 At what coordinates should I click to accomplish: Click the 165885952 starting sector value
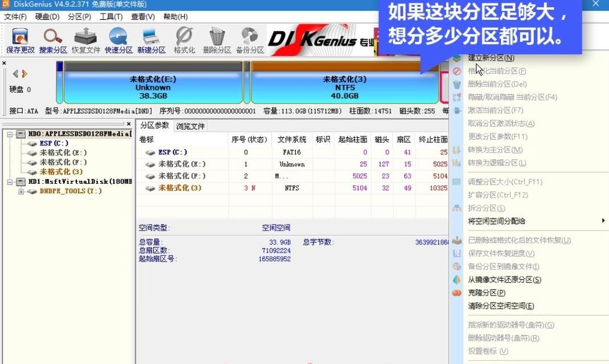click(274, 259)
